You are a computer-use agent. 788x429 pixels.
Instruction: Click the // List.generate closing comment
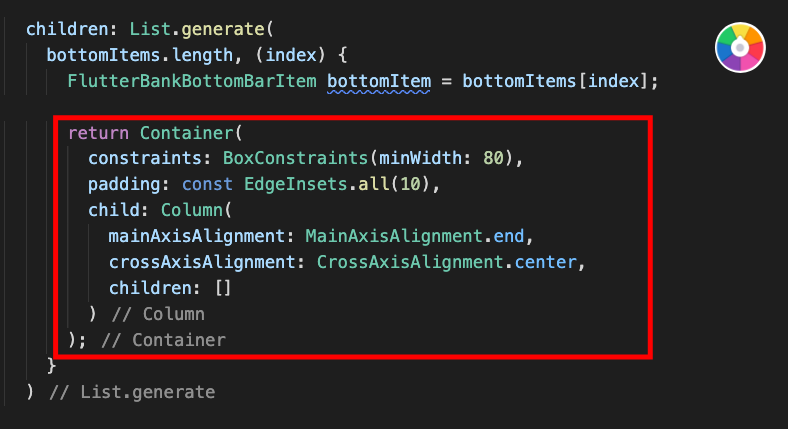132,392
